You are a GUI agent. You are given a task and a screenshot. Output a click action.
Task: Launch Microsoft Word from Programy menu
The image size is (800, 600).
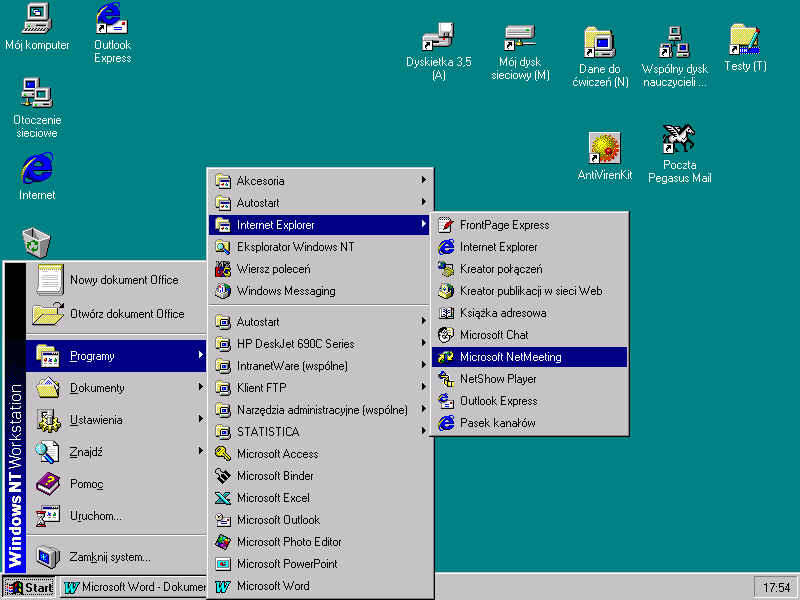pyautogui.click(x=319, y=586)
